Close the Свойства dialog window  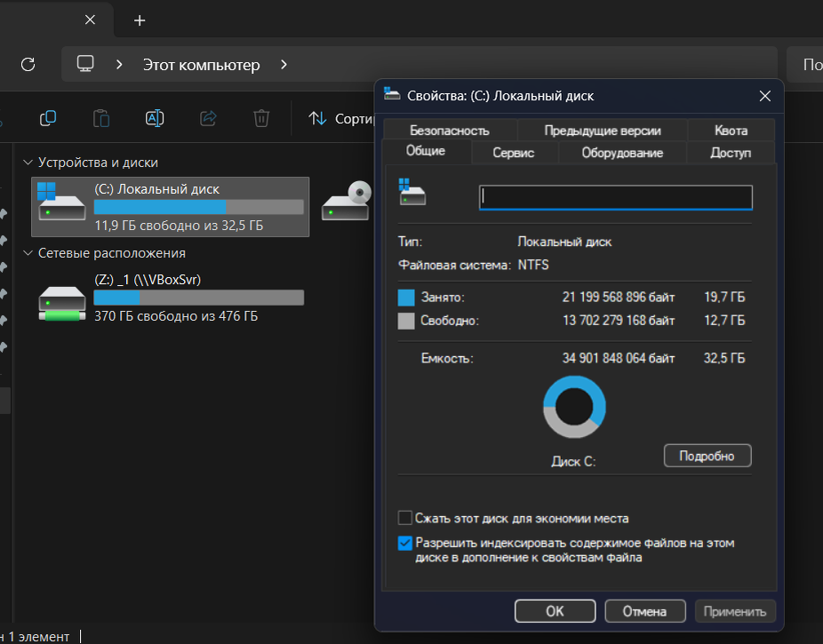coord(764,96)
